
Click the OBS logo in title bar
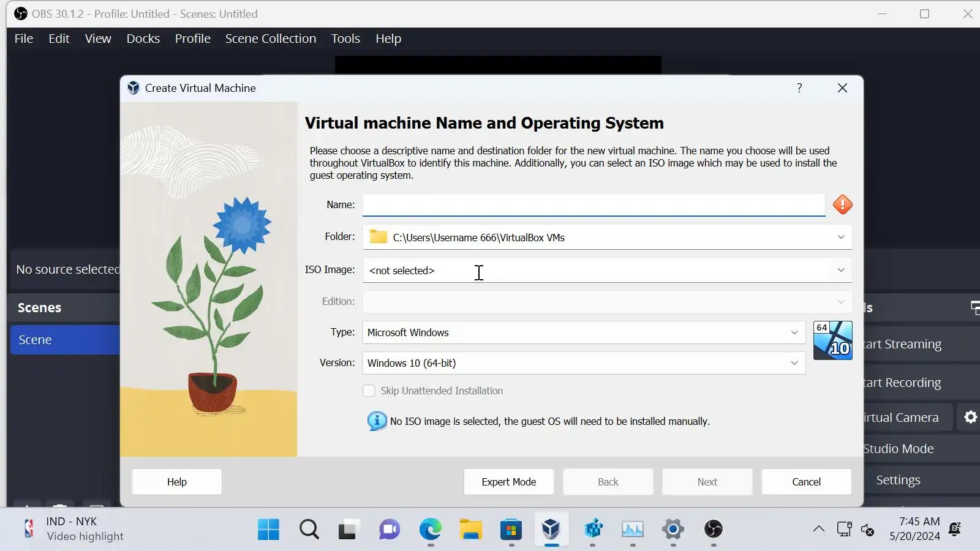[x=21, y=13]
